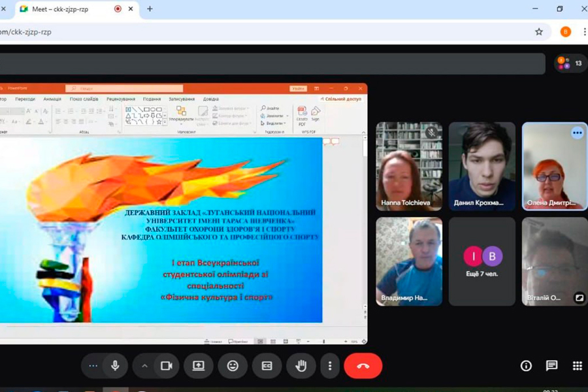588x392 pixels.
Task: Start presenting your screen
Action: click(x=199, y=366)
